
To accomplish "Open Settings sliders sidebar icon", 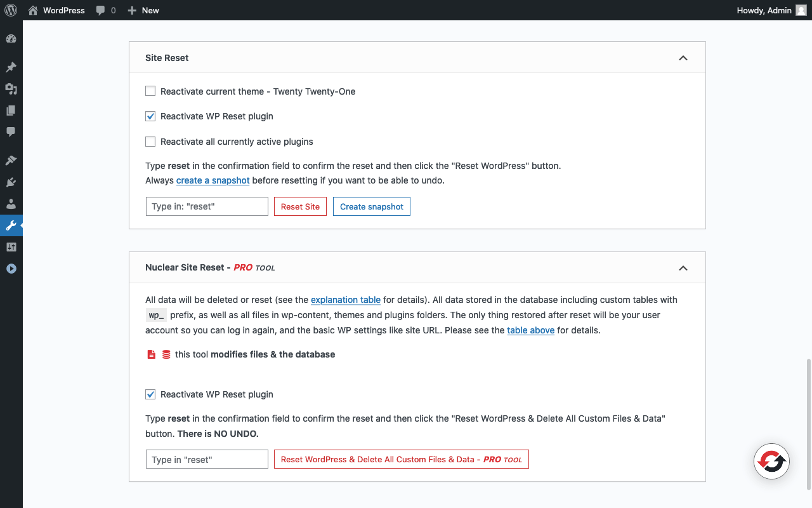I will click(11, 247).
